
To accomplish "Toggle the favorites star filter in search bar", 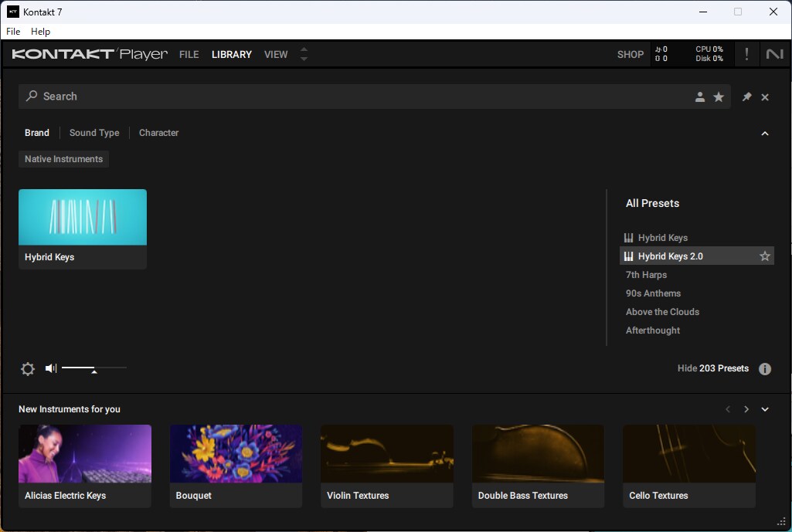I will (719, 97).
